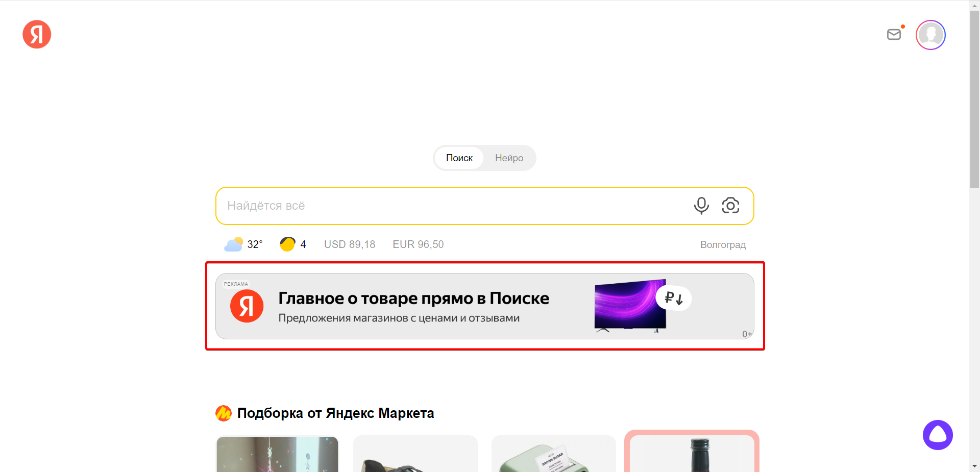Open Подборка от Яндекс Маркета heading

click(335, 413)
